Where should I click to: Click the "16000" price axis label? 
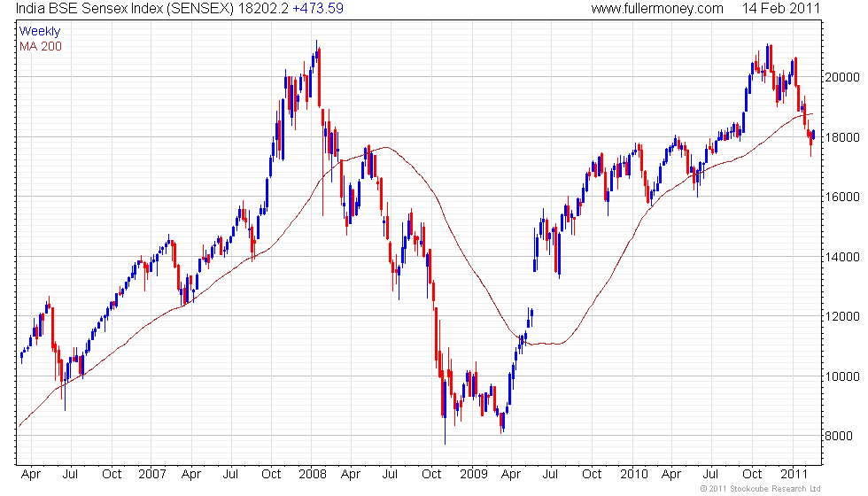842,197
